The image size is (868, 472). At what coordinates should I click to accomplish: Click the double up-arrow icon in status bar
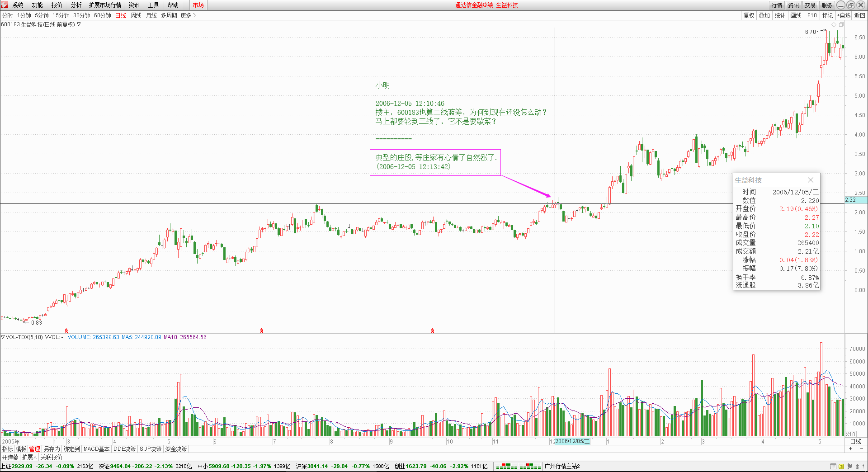coord(857,467)
